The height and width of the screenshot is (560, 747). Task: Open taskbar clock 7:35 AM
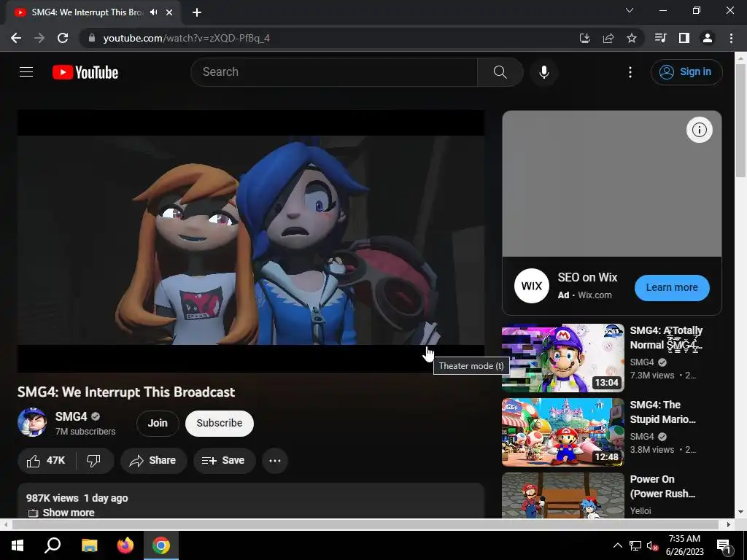[684, 545]
